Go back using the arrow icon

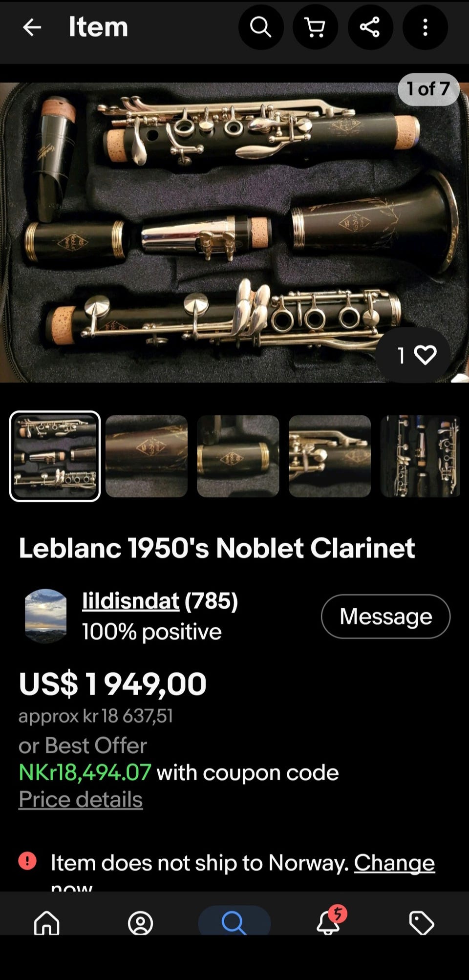pyautogui.click(x=32, y=27)
